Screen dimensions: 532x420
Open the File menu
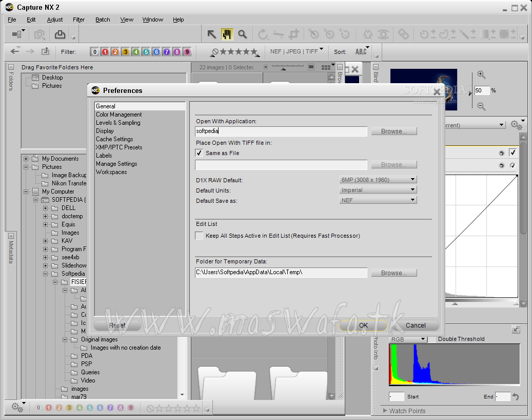12,20
